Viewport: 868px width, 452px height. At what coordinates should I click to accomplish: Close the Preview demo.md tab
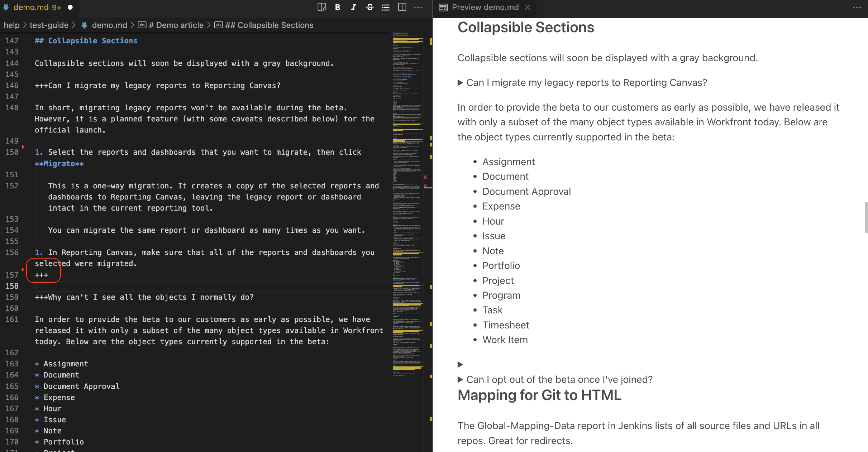coord(528,7)
